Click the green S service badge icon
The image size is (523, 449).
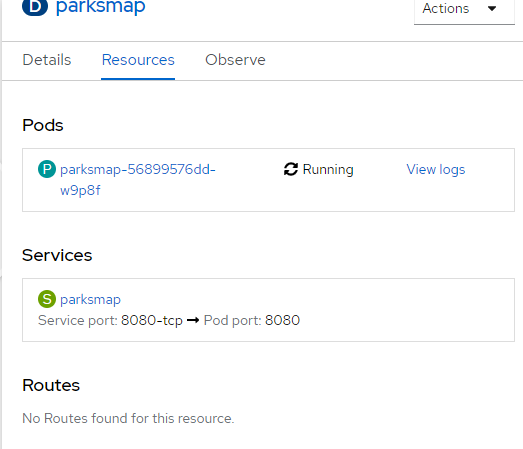pyautogui.click(x=47, y=299)
